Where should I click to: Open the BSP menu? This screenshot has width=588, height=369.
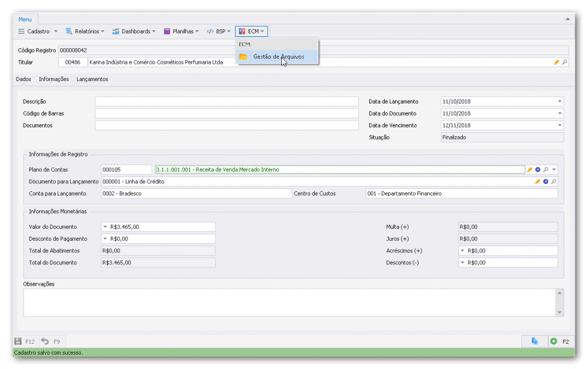point(219,32)
